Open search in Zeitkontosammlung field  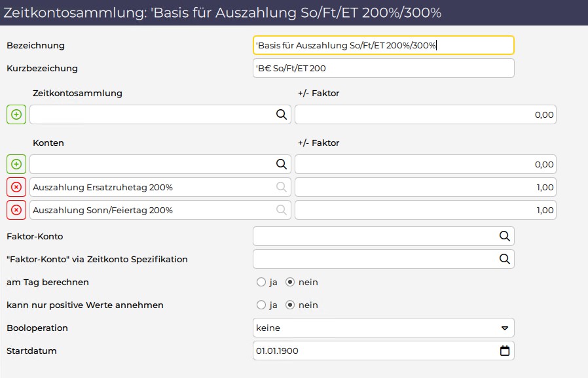(282, 114)
